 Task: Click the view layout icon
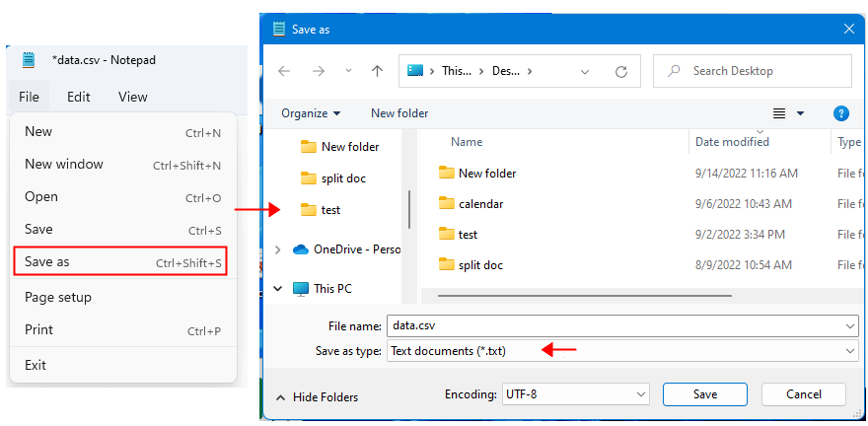(779, 113)
